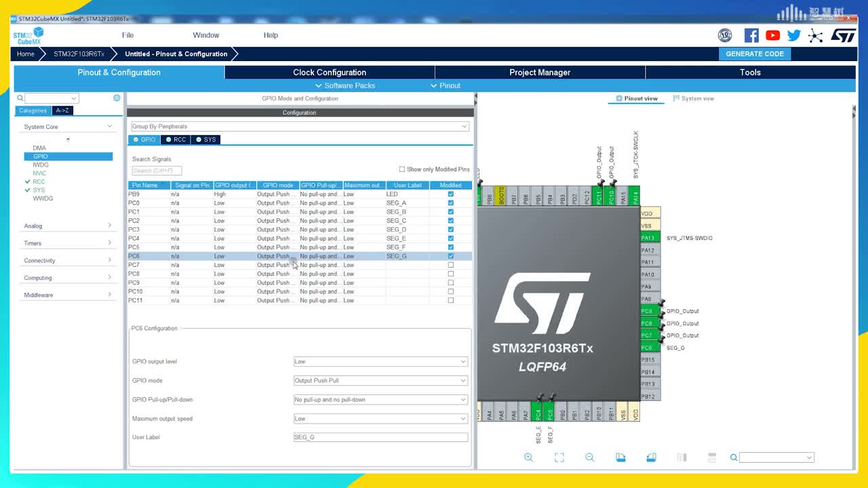
Task: Rotate chip clockwise icon
Action: (620, 457)
